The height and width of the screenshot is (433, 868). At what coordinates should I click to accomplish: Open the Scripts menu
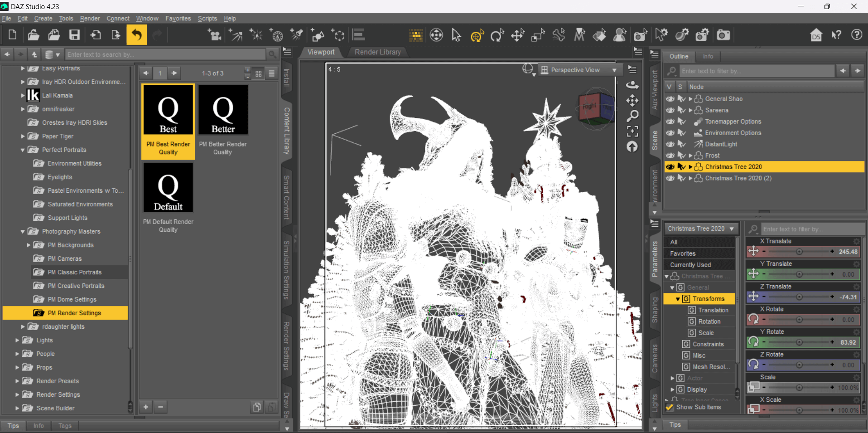pos(207,19)
